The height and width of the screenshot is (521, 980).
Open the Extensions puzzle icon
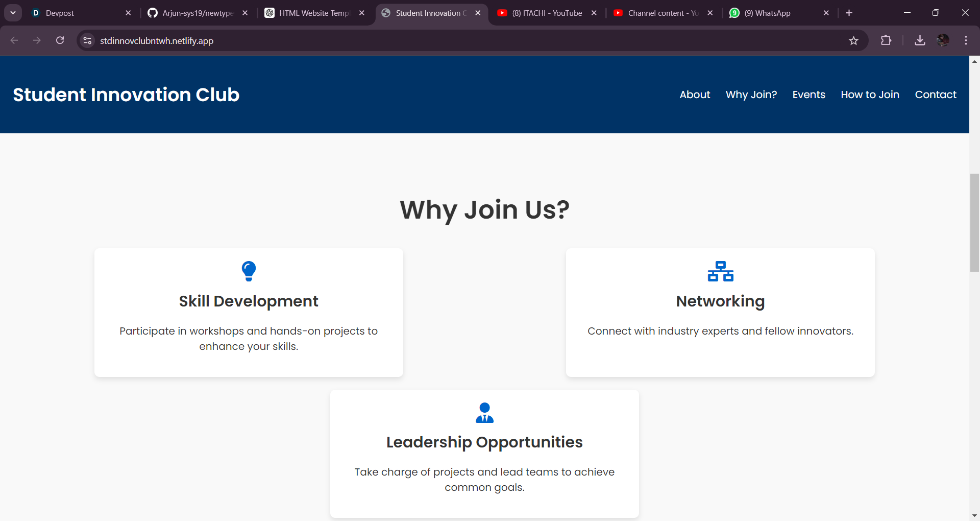coord(886,40)
